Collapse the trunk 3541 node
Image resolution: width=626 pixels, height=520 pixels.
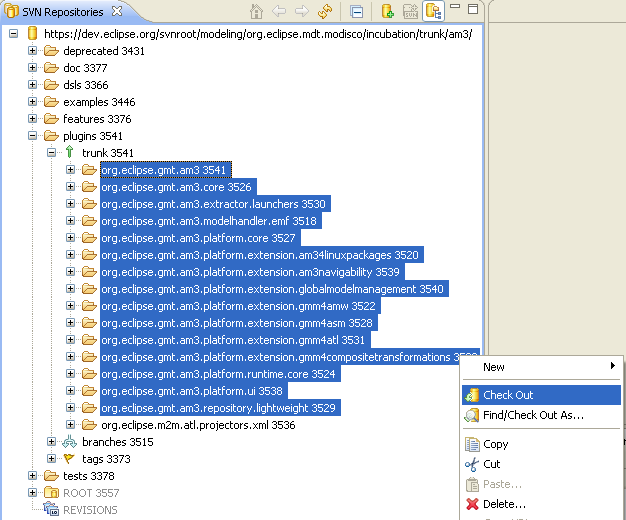(x=52, y=153)
